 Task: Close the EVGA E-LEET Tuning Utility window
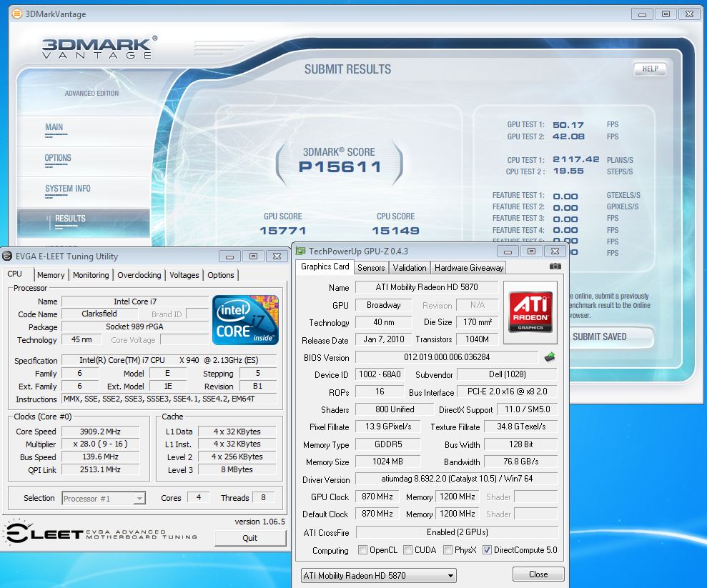click(277, 256)
